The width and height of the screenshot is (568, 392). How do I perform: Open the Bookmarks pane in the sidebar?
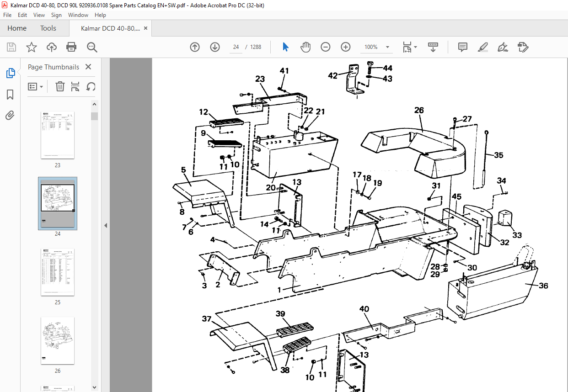[x=10, y=95]
